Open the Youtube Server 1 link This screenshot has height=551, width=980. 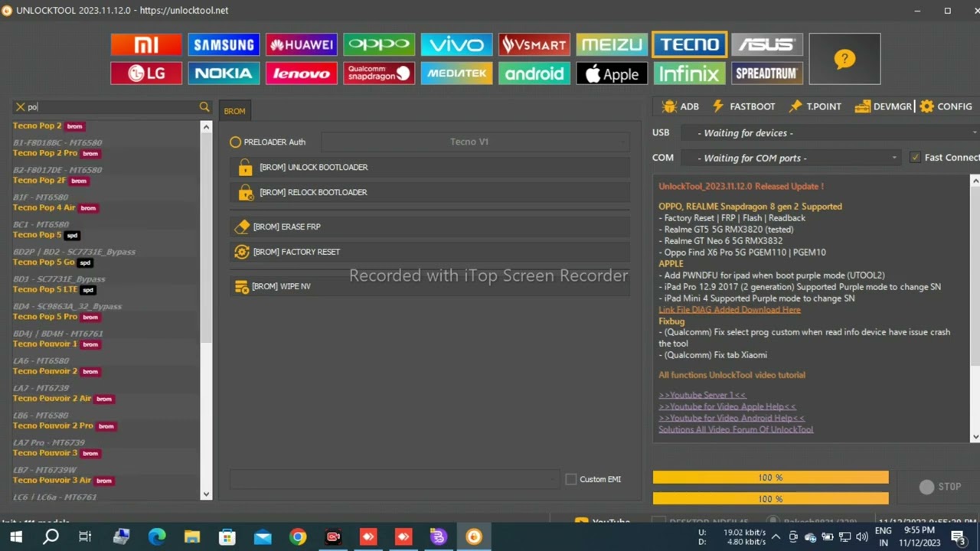click(x=702, y=395)
